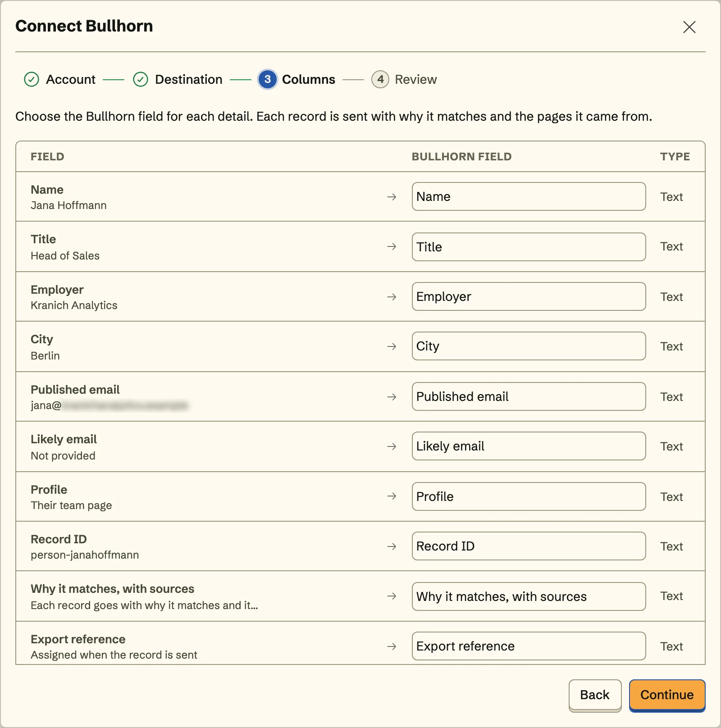Click the sample value 'Berlin'
This screenshot has width=721, height=728.
45,356
